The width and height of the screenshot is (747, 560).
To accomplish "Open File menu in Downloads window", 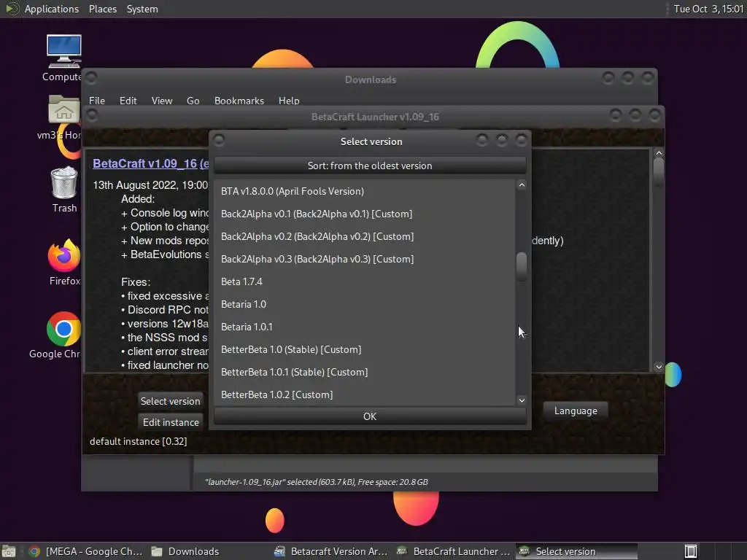I will pos(97,101).
